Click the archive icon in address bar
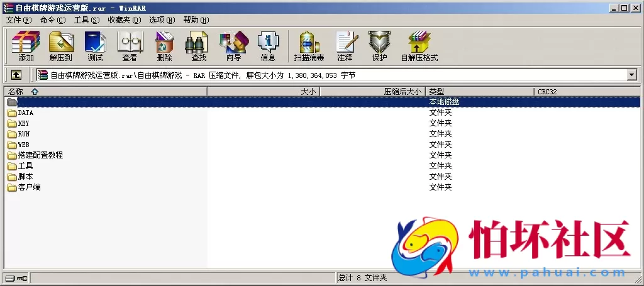 [42, 75]
